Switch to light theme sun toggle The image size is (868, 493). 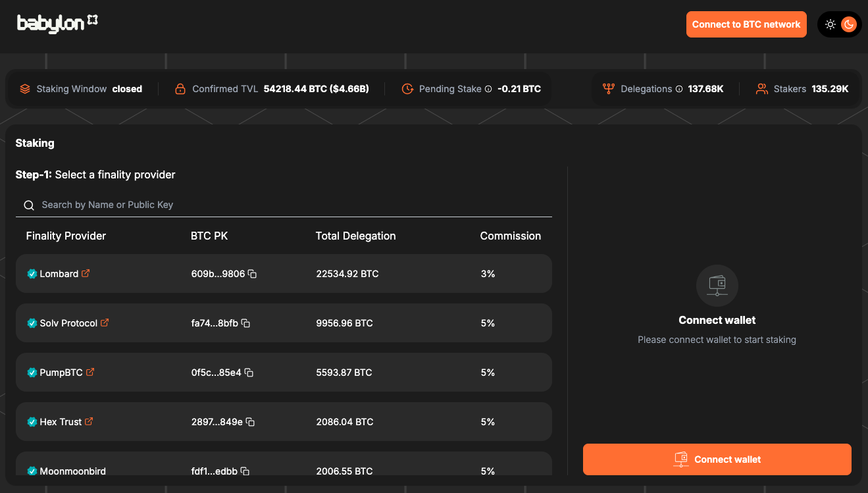(x=830, y=24)
